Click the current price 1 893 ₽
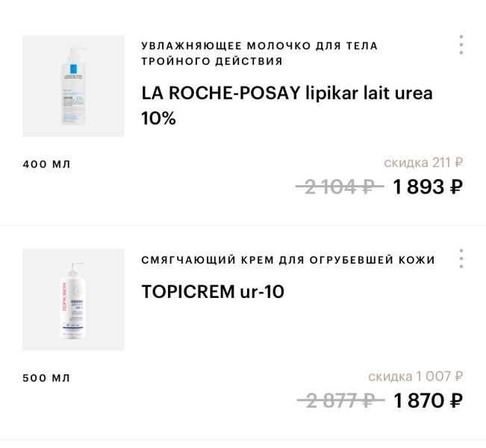The height and width of the screenshot is (448, 486). 427,187
